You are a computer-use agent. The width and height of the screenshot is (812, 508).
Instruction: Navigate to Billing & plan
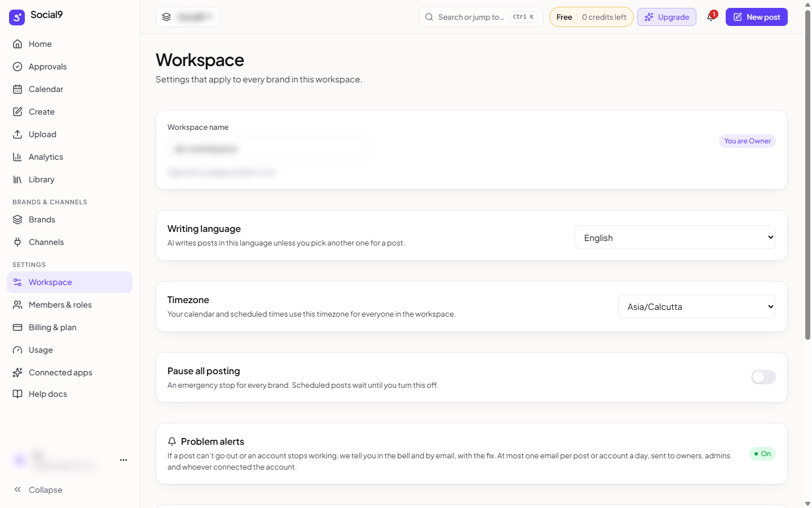point(69,327)
